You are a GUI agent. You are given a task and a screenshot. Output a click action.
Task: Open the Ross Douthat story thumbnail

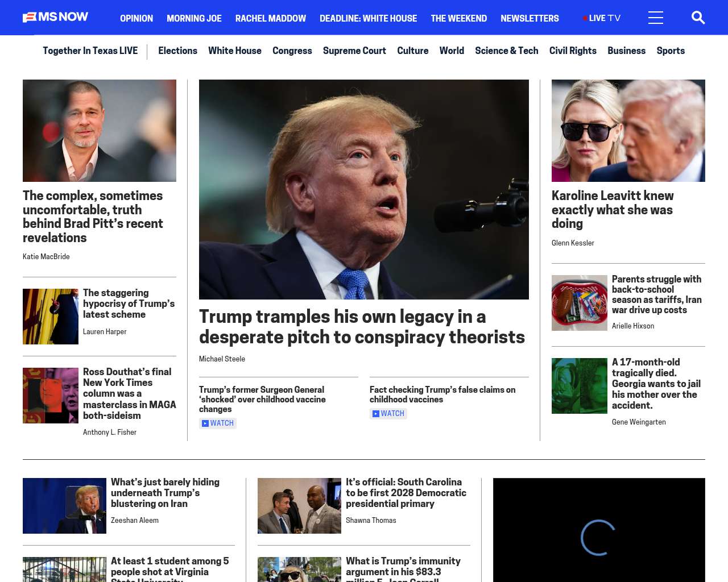click(x=51, y=396)
